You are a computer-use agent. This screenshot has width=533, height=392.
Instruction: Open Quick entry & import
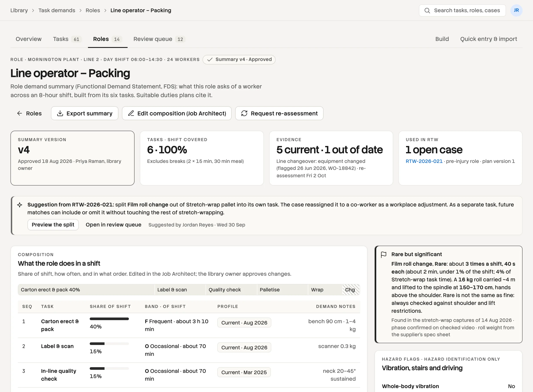tap(488, 39)
